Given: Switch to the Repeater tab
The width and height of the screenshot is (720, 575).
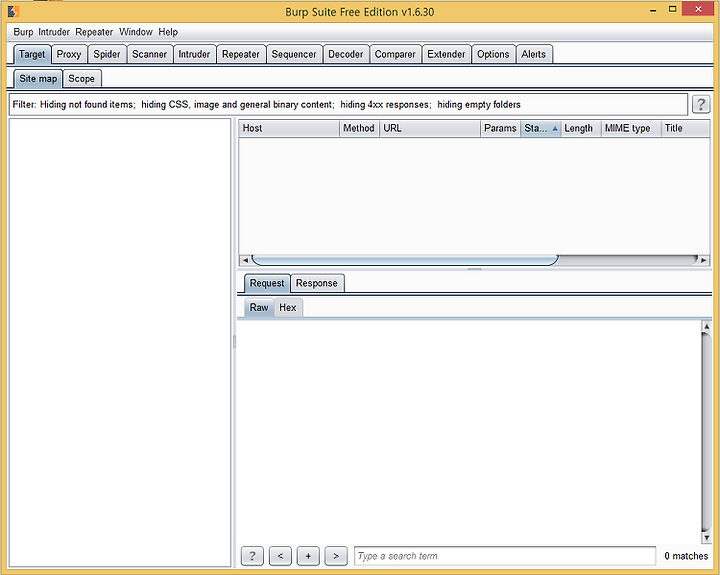Looking at the screenshot, I should tap(241, 54).
